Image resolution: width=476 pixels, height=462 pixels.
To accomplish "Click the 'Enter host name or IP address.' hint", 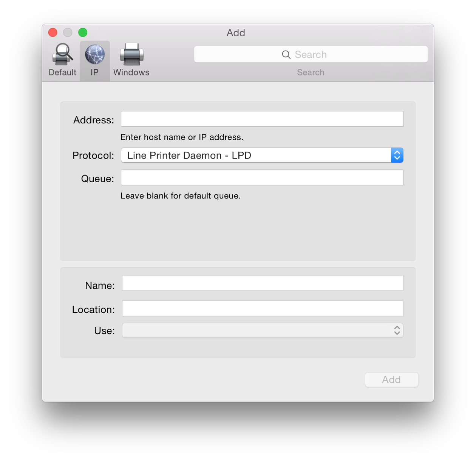I will point(182,137).
